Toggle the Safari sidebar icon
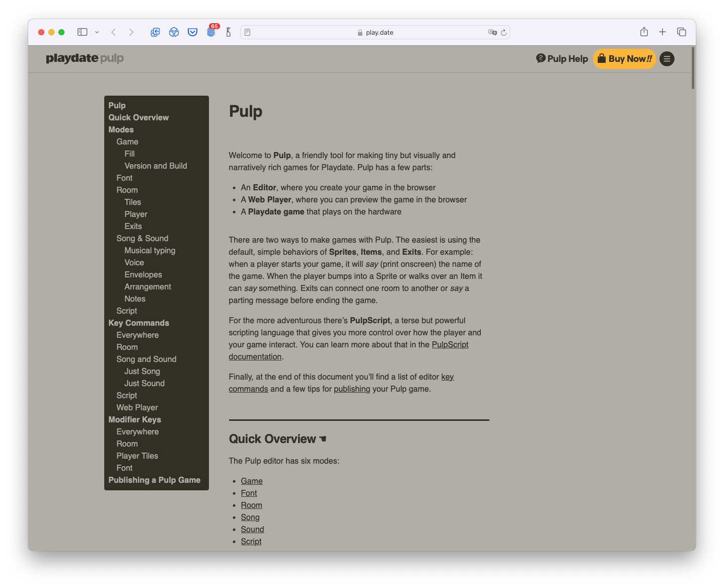This screenshot has width=724, height=588. 83,32
